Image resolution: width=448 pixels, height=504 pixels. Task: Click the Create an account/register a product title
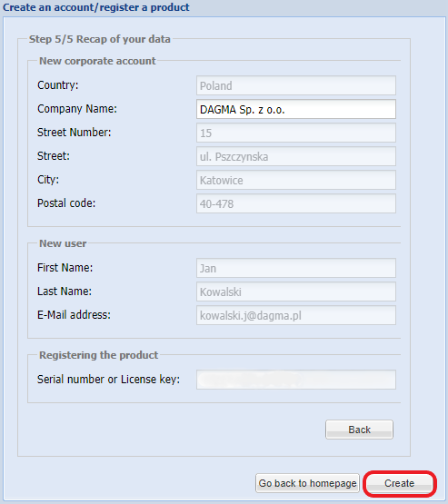click(96, 7)
